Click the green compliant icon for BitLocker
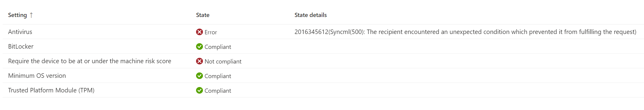The height and width of the screenshot is (110, 644). coord(199,47)
